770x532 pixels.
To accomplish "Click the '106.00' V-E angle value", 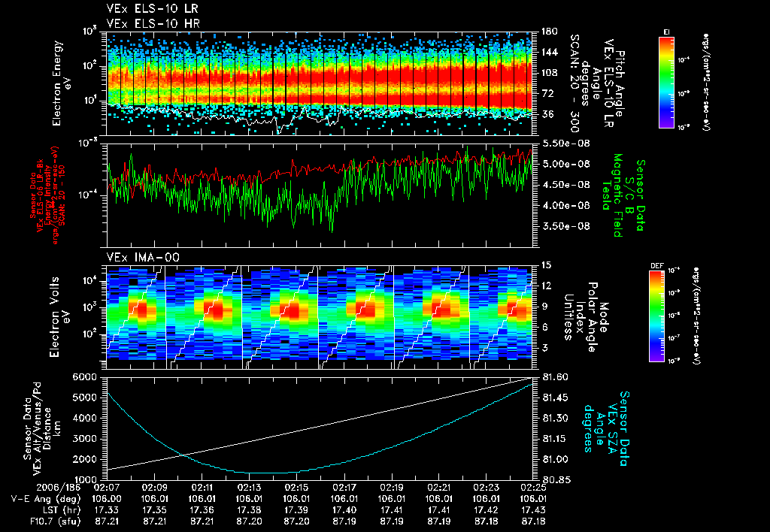I will (x=107, y=499).
